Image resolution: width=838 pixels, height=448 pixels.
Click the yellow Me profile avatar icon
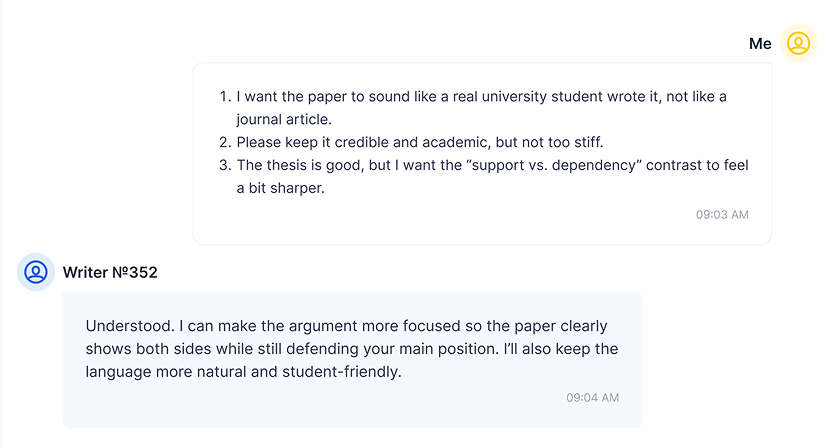[798, 44]
